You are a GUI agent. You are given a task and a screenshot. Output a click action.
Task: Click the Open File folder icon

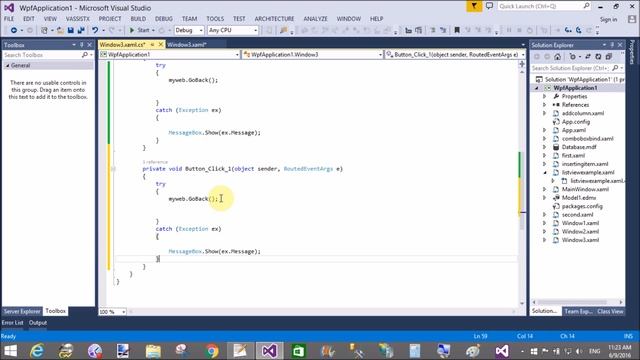pos(60,30)
